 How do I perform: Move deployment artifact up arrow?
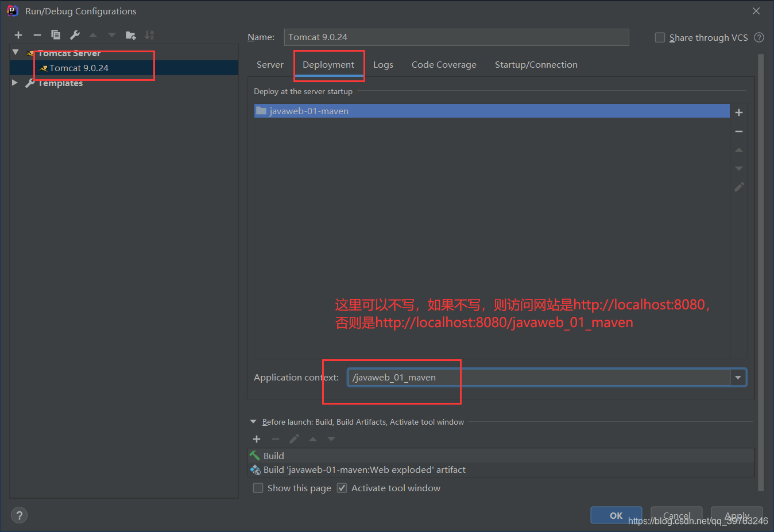tap(739, 150)
